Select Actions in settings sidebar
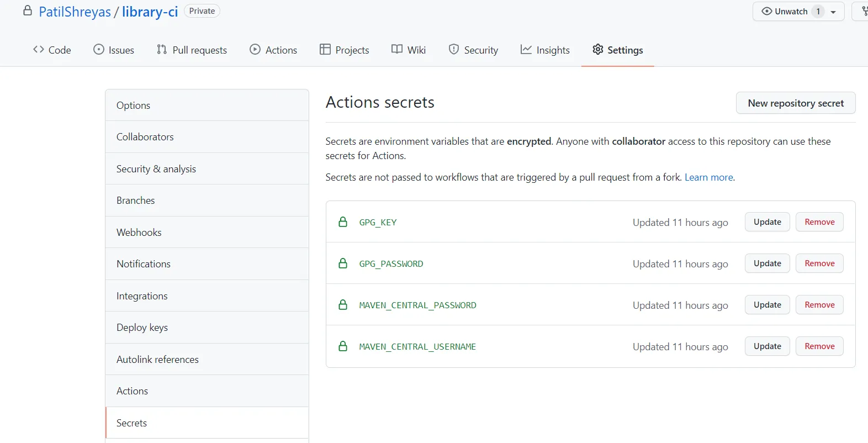 point(207,391)
